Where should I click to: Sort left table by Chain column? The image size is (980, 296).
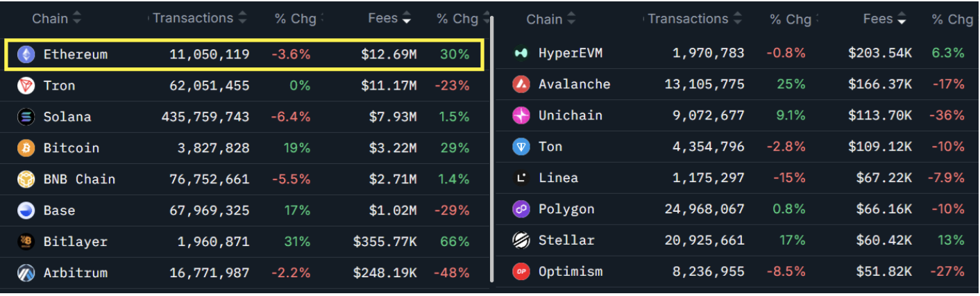(56, 18)
